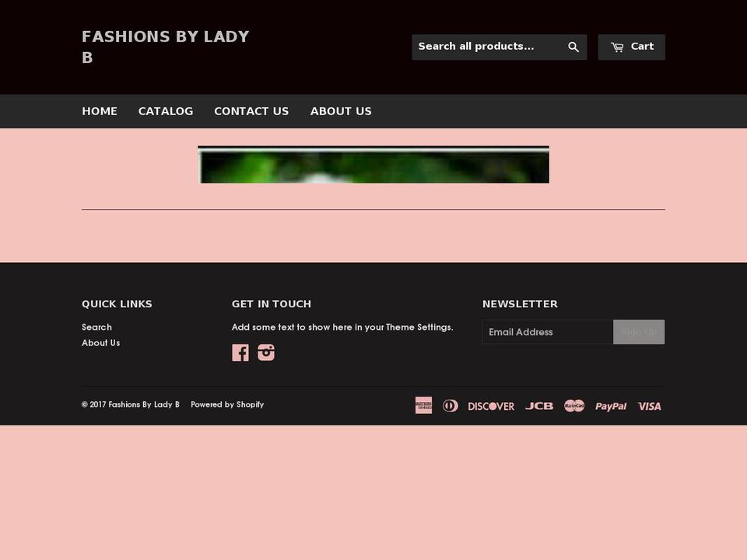Click the Facebook icon in footer
Viewport: 747px width, 560px height.
(x=240, y=353)
